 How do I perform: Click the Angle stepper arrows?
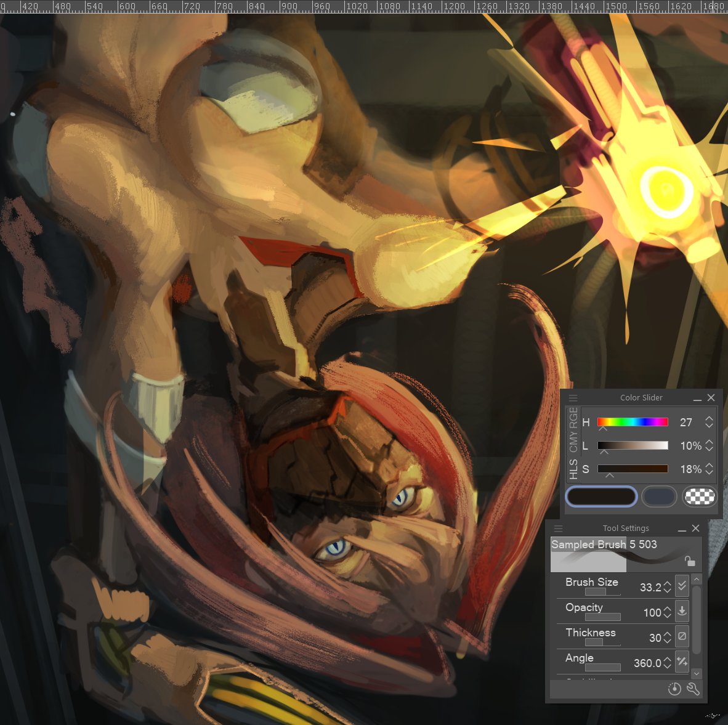point(667,662)
